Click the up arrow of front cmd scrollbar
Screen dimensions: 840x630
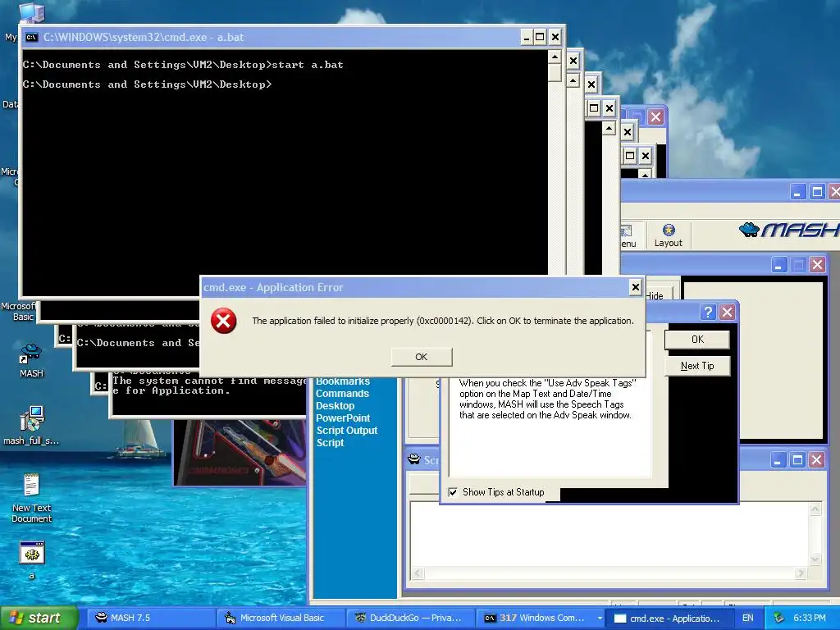click(x=555, y=57)
